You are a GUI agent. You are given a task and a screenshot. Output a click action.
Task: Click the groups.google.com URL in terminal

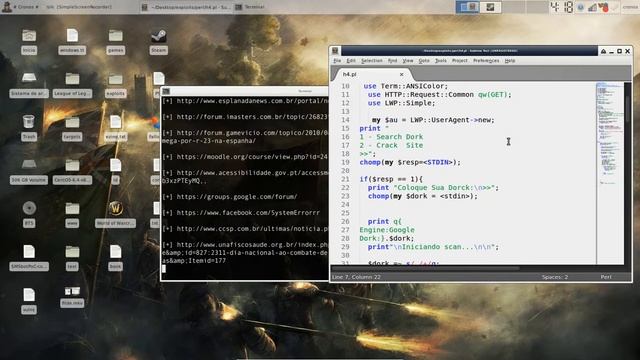pyautogui.click(x=237, y=197)
